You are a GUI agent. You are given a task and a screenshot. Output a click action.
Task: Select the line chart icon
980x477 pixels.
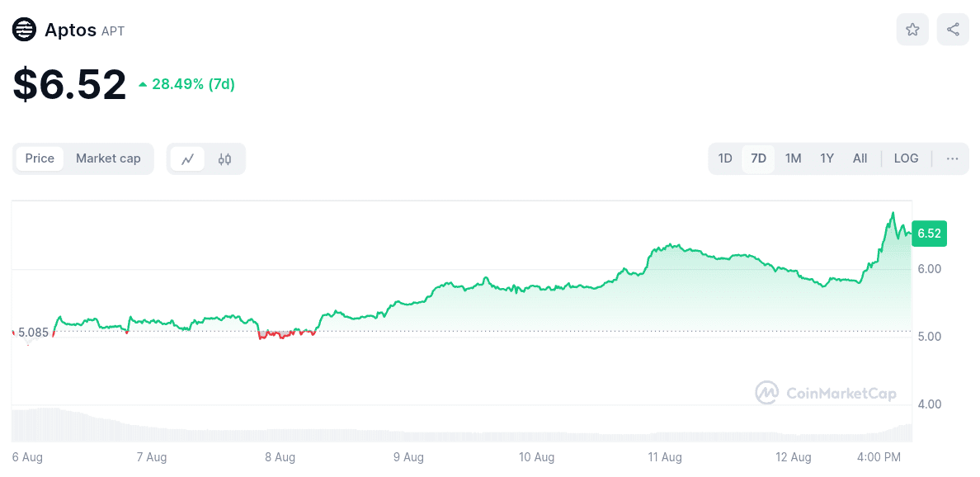point(188,158)
